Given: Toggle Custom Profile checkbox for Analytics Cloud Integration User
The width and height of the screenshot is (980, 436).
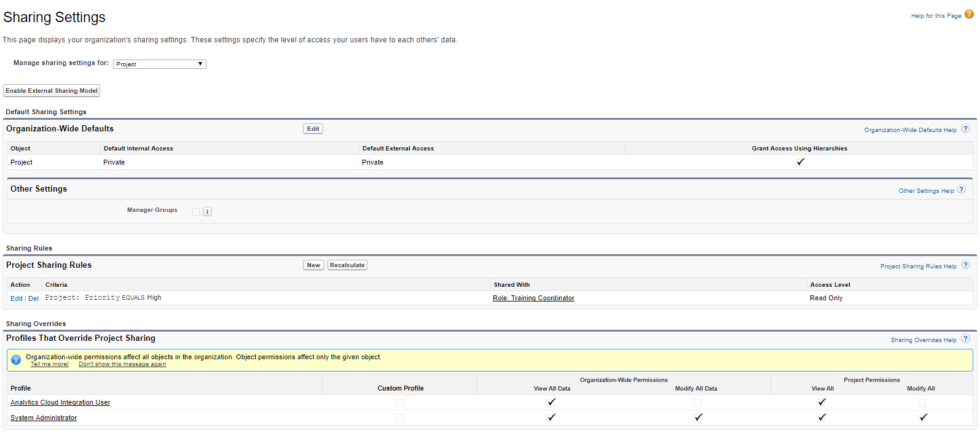Looking at the screenshot, I should coord(400,403).
